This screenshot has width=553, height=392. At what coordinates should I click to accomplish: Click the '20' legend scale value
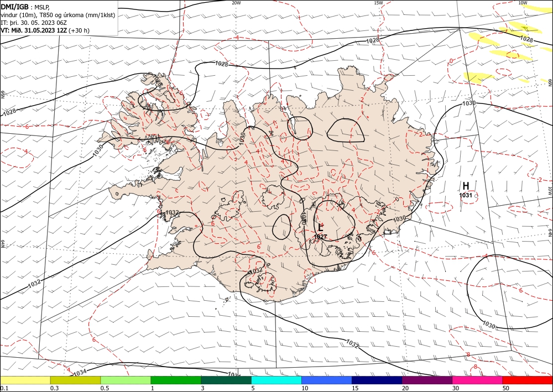pyautogui.click(x=405, y=388)
